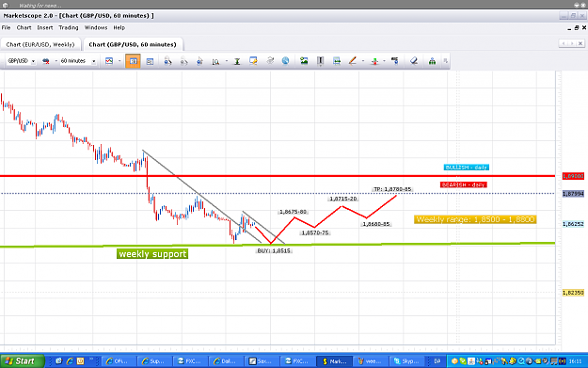
Task: Click the BULLISH - daily blue label
Action: 466,168
